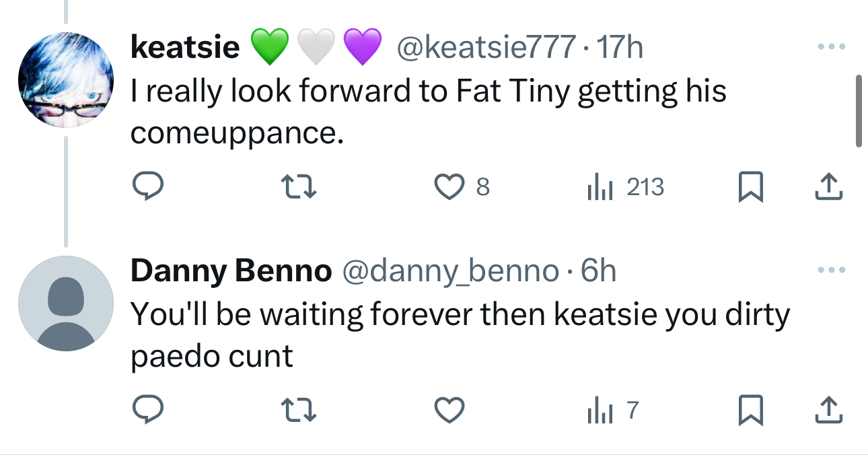The width and height of the screenshot is (868, 465).
Task: Open more options for Danny Benno's reply
Action: [830, 271]
